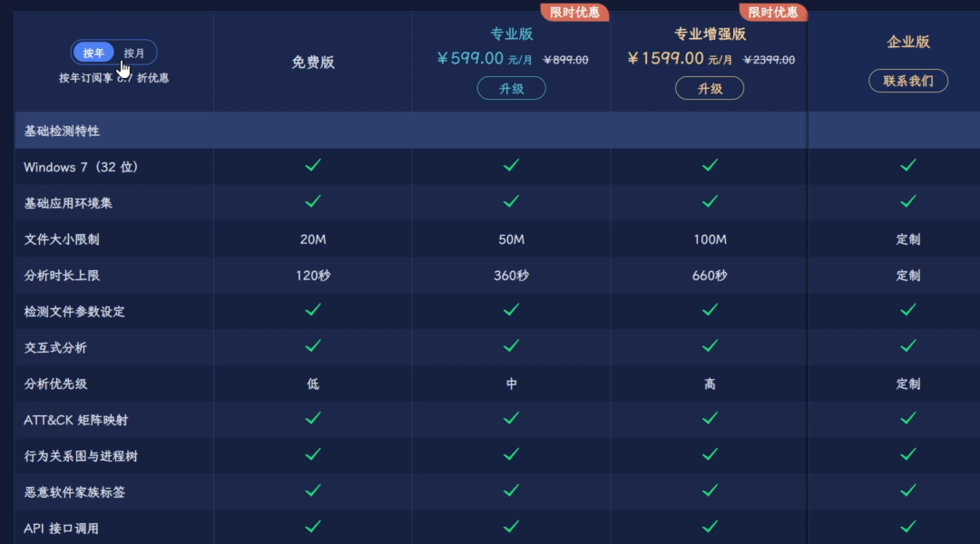Click 升级 button under 专业版
This screenshot has width=980, height=544.
(511, 88)
